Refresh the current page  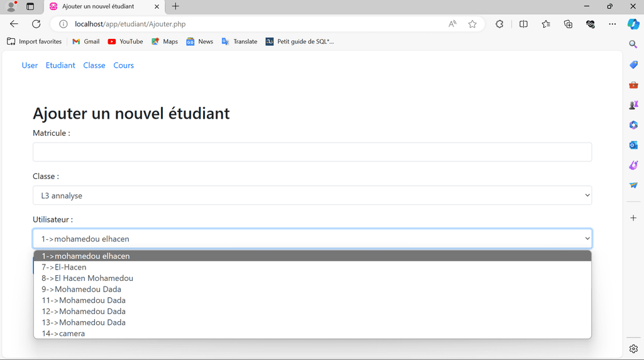[x=36, y=24]
